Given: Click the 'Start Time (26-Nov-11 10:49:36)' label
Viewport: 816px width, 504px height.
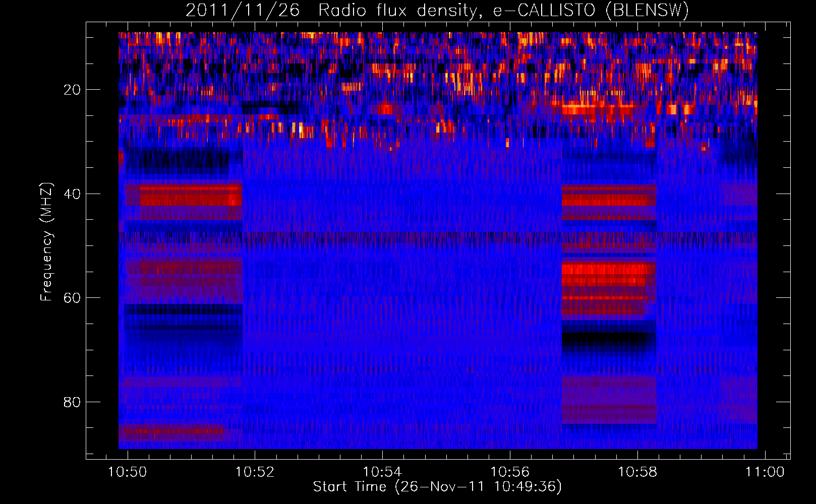Looking at the screenshot, I should tap(437, 486).
